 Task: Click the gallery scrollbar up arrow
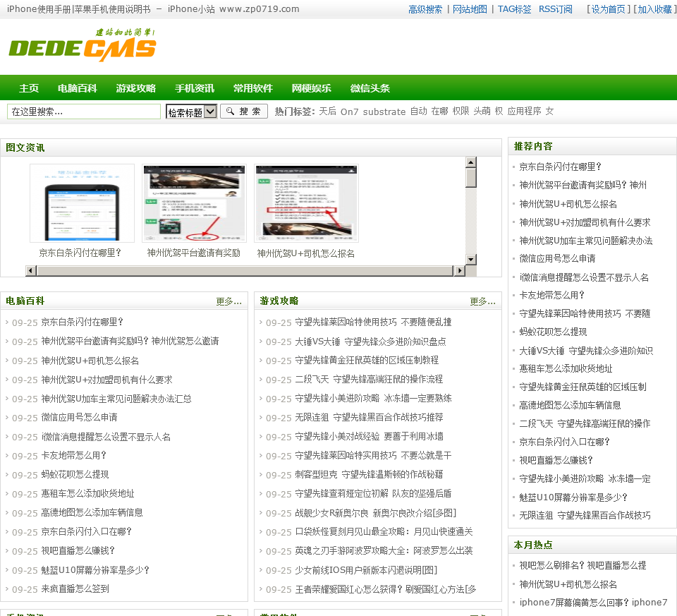(470, 162)
